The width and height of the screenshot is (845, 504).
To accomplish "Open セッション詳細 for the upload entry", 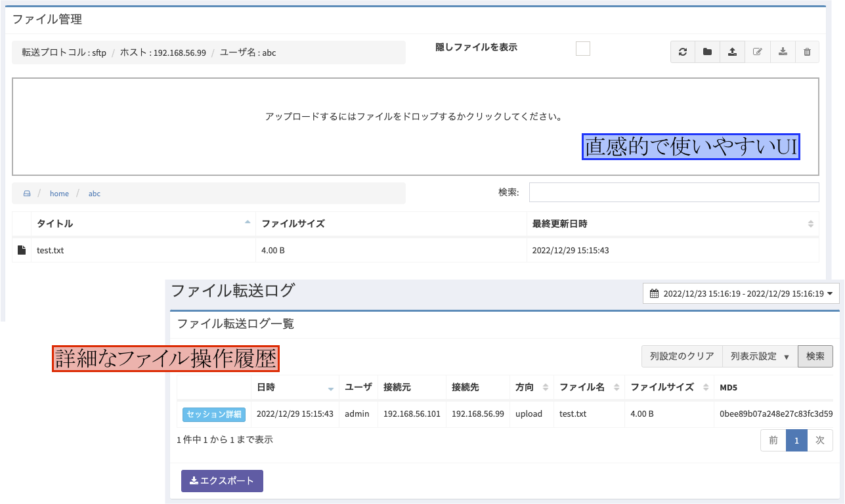I will click(213, 414).
